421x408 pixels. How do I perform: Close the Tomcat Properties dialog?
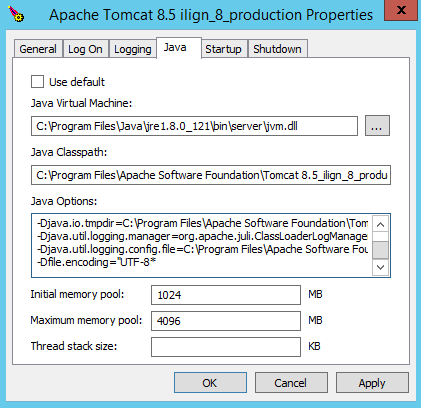pyautogui.click(x=401, y=10)
